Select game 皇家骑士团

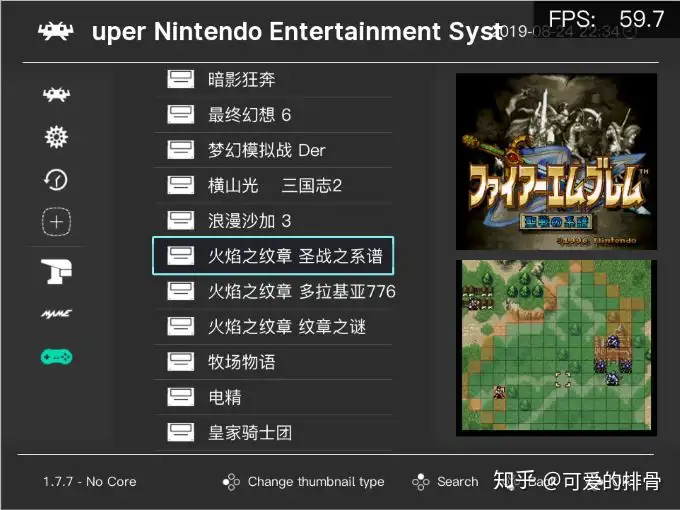[x=273, y=432]
